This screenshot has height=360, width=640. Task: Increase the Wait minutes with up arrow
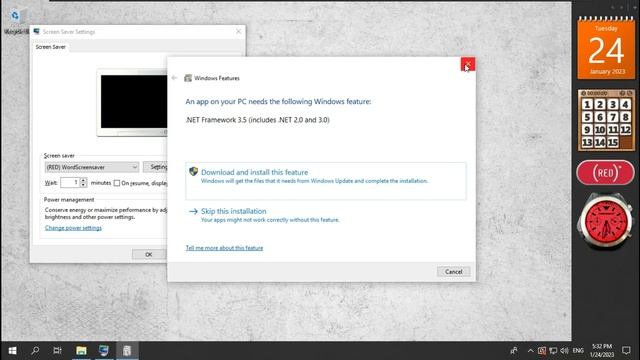click(x=83, y=180)
